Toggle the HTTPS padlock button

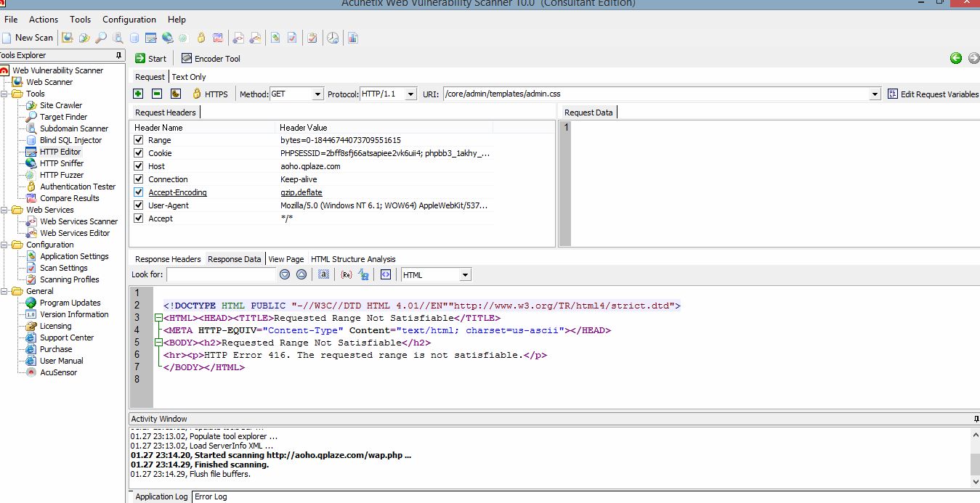click(210, 94)
